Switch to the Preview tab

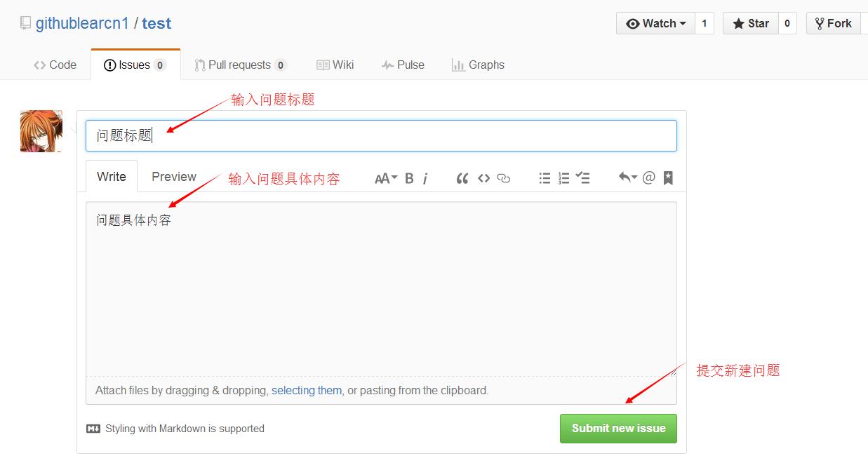tap(173, 176)
